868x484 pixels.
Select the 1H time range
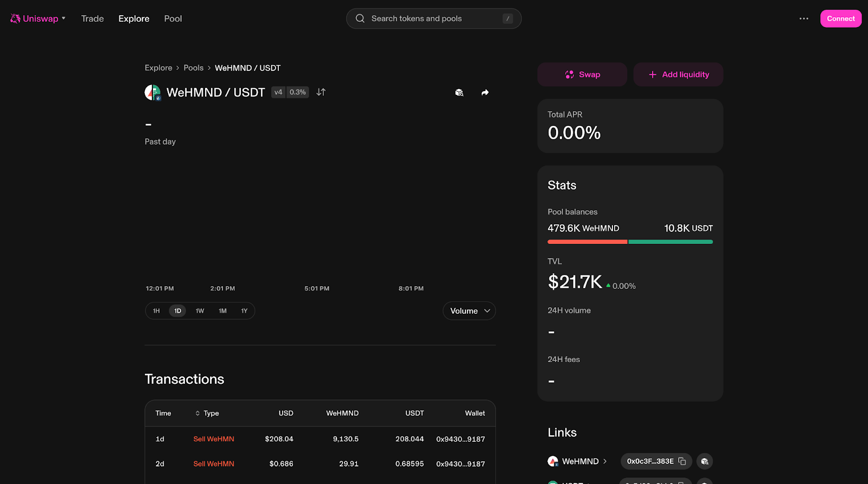point(156,311)
